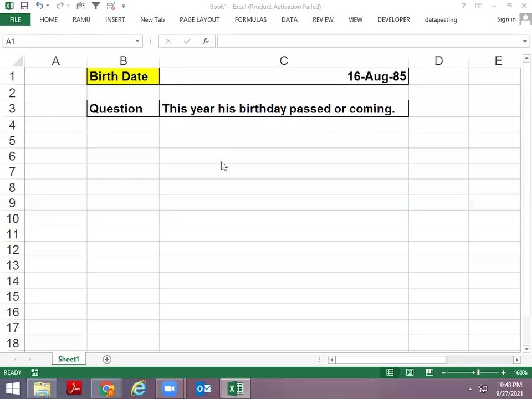Screen dimensions: 532x399
Task: Click the Select All corner triangle
Action: (x=17, y=61)
